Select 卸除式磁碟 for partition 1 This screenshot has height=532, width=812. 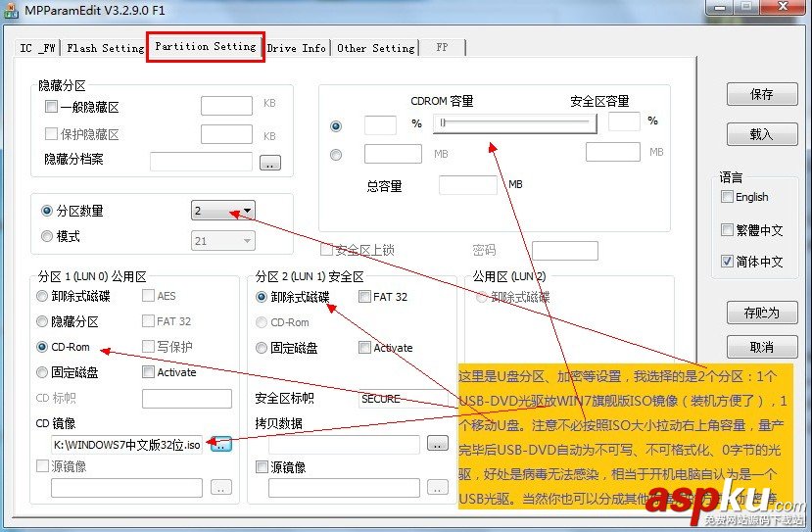point(41,296)
